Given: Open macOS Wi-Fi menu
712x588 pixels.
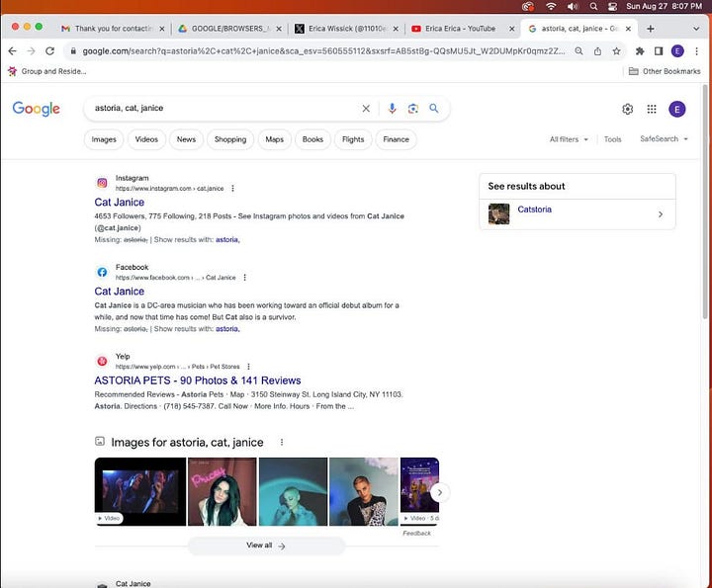Looking at the screenshot, I should 551,6.
